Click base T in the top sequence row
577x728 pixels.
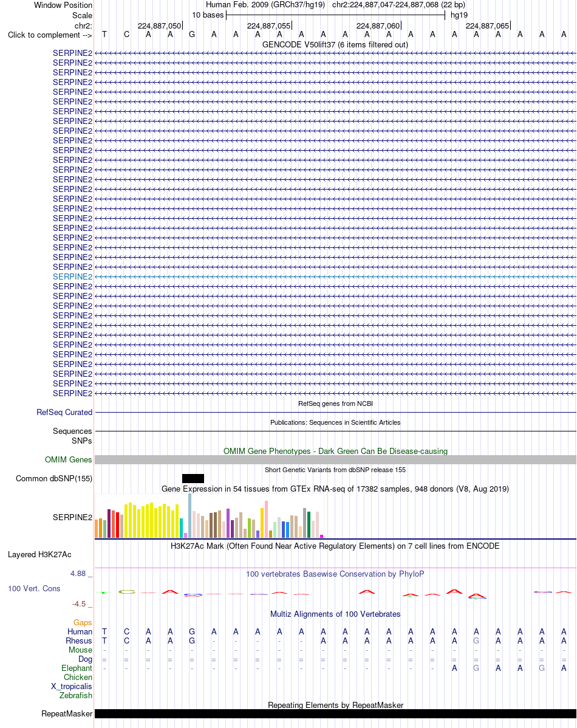[104, 35]
